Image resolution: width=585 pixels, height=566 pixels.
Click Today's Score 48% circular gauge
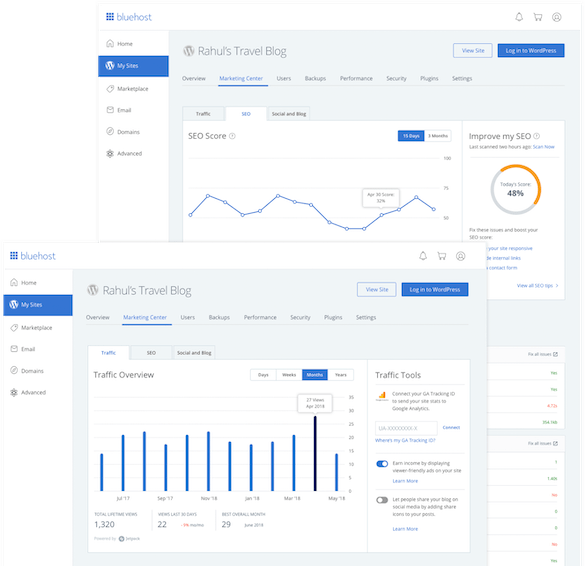[516, 190]
